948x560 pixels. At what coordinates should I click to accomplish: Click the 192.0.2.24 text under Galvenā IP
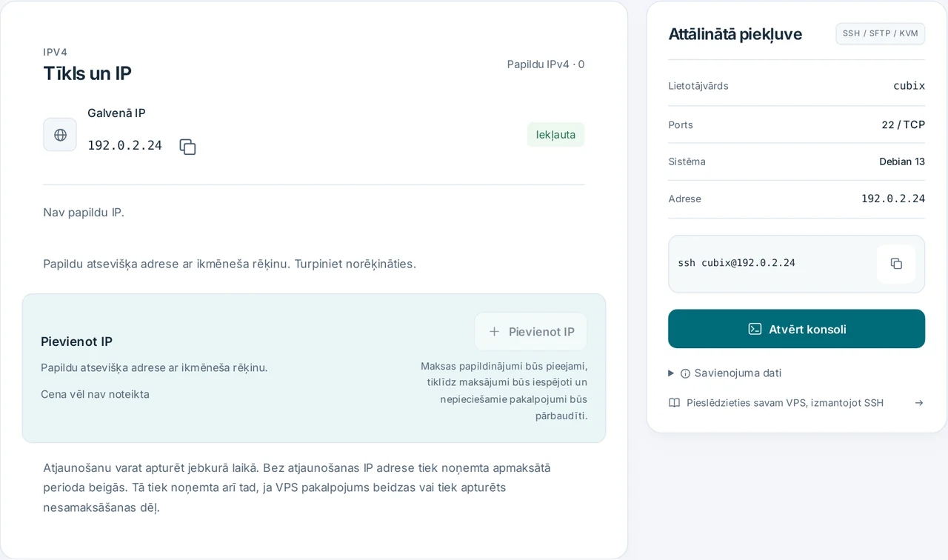coord(124,145)
